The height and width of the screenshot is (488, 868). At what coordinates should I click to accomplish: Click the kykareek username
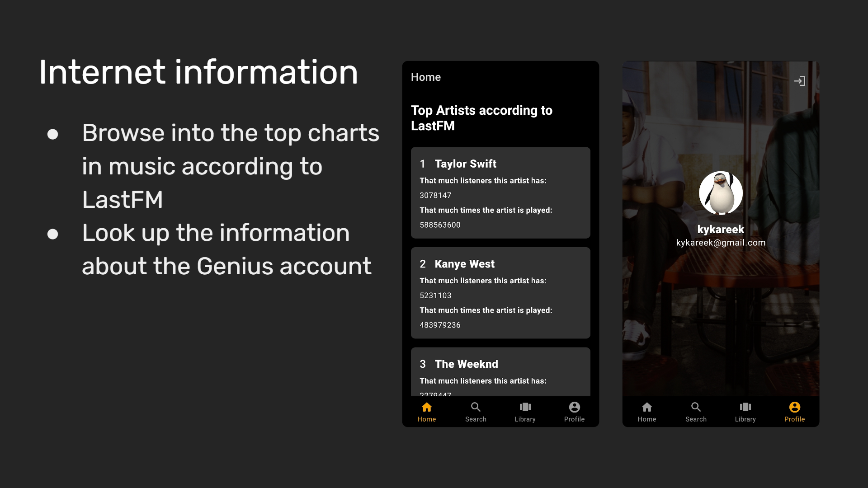tap(721, 229)
